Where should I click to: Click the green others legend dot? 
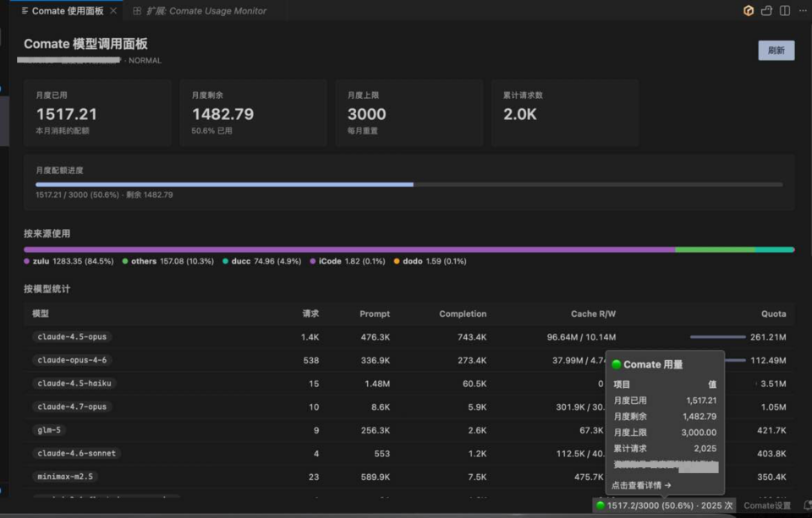pos(125,261)
